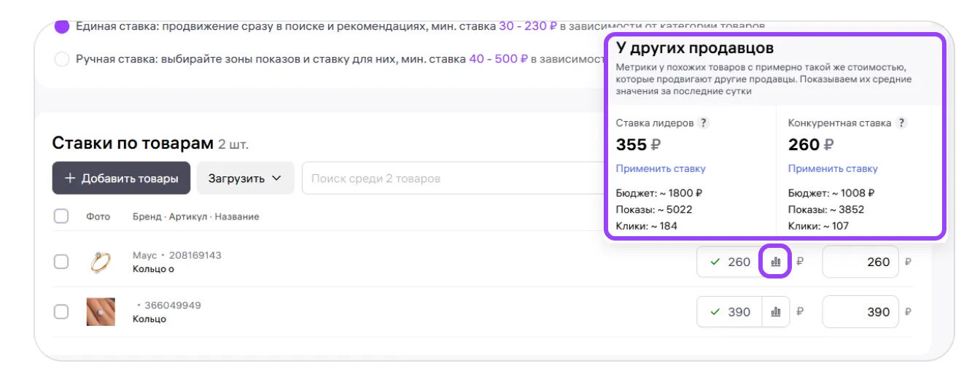Click the rightmost 260 ₽ input in Маус row

tap(860, 262)
